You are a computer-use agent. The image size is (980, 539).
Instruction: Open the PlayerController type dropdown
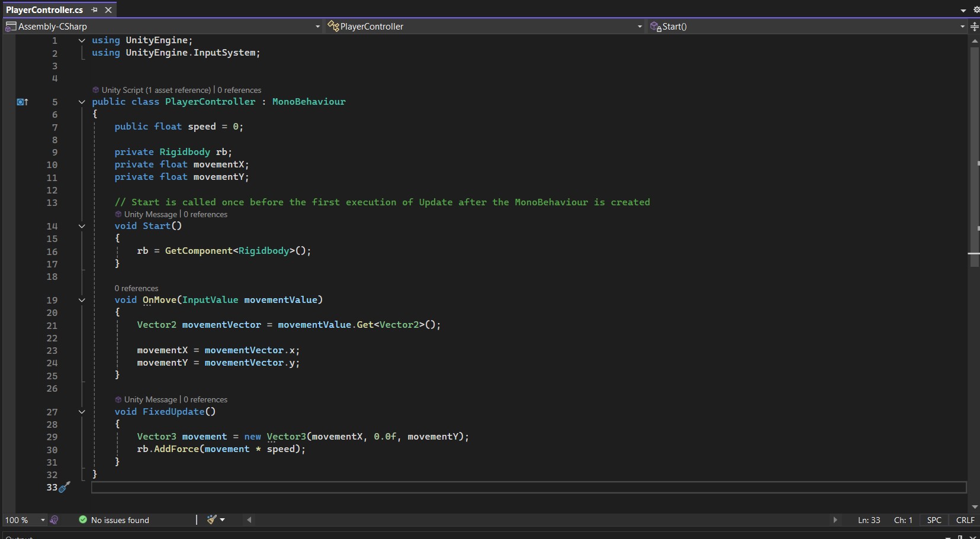640,27
